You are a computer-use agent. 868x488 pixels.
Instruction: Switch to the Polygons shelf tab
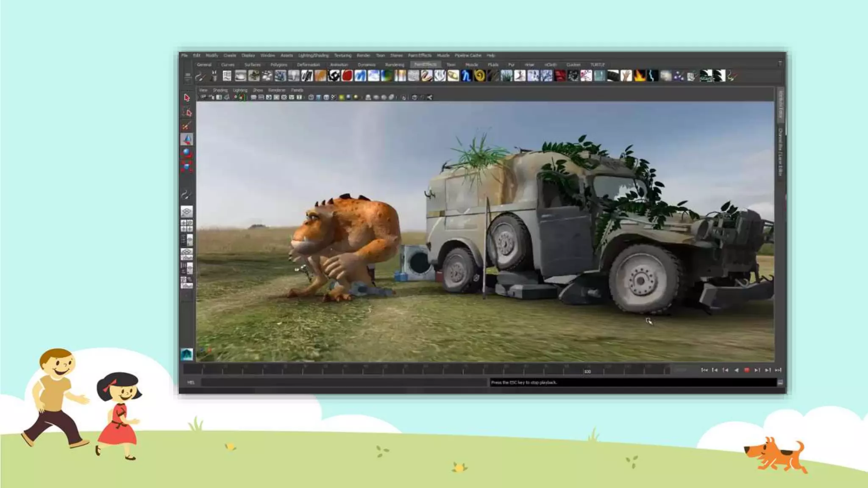[278, 65]
